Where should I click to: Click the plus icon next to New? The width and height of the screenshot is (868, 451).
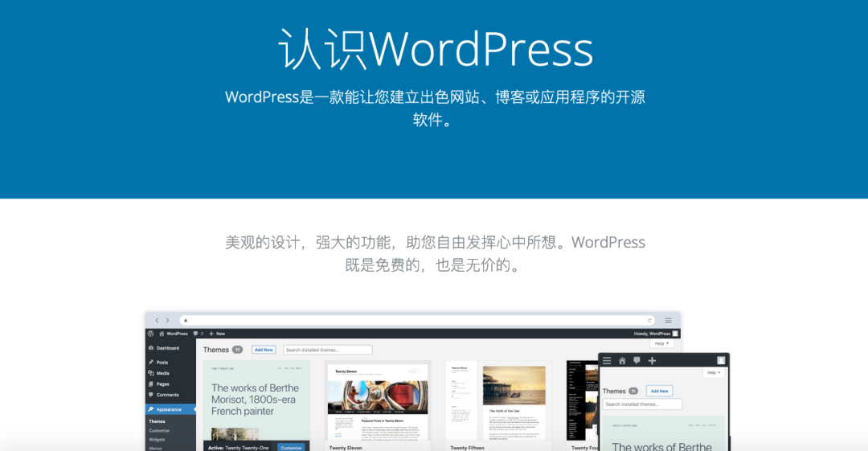211,334
